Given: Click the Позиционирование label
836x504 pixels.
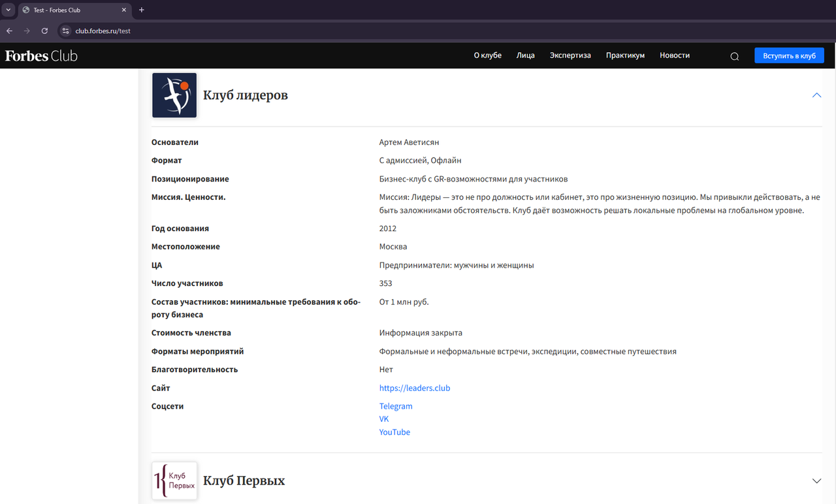Looking at the screenshot, I should tap(190, 179).
